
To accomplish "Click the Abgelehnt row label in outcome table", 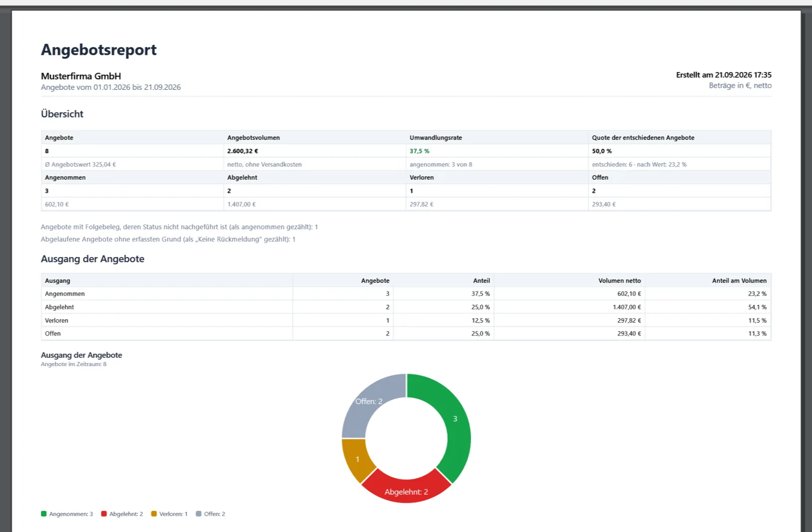I will pyautogui.click(x=59, y=307).
